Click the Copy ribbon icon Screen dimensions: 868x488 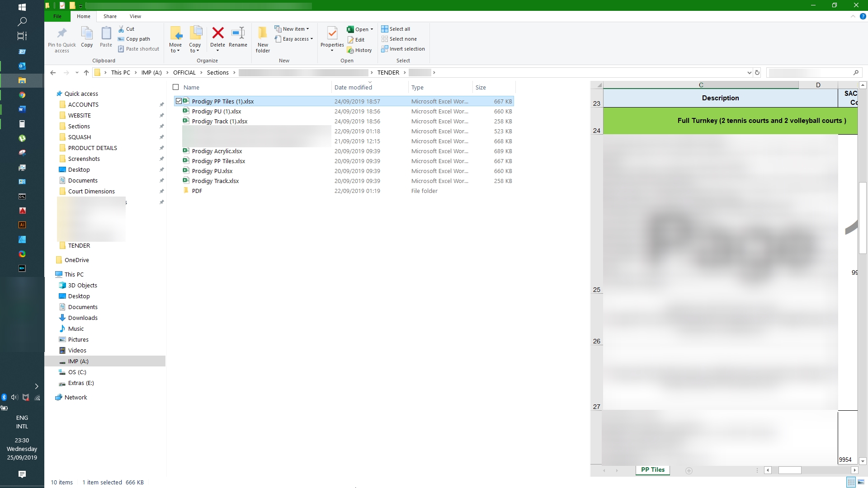pyautogui.click(x=87, y=34)
